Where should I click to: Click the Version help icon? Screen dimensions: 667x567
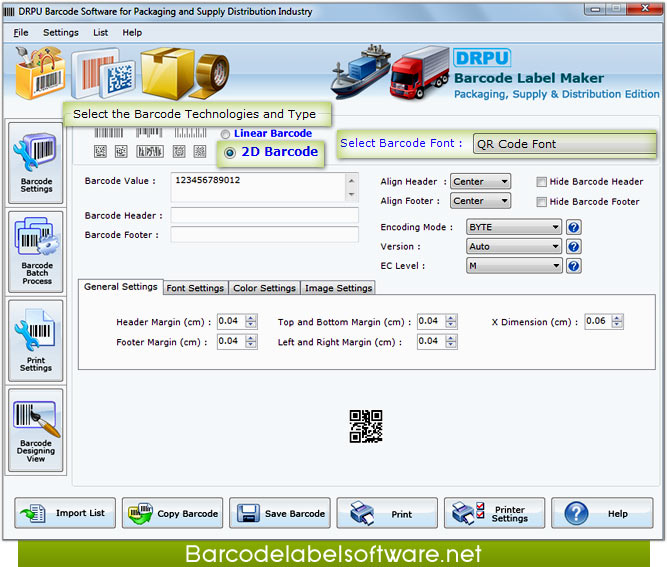pos(573,246)
